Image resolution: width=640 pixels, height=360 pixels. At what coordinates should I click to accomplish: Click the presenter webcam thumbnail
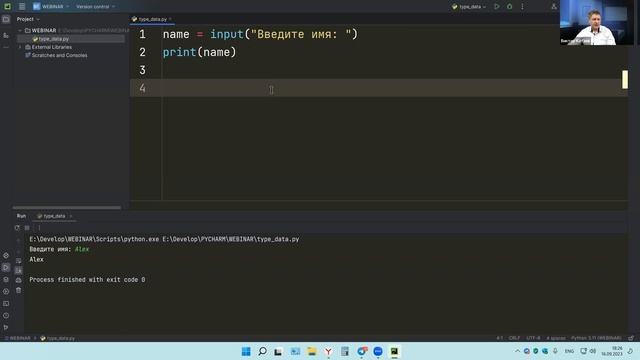(596, 22)
